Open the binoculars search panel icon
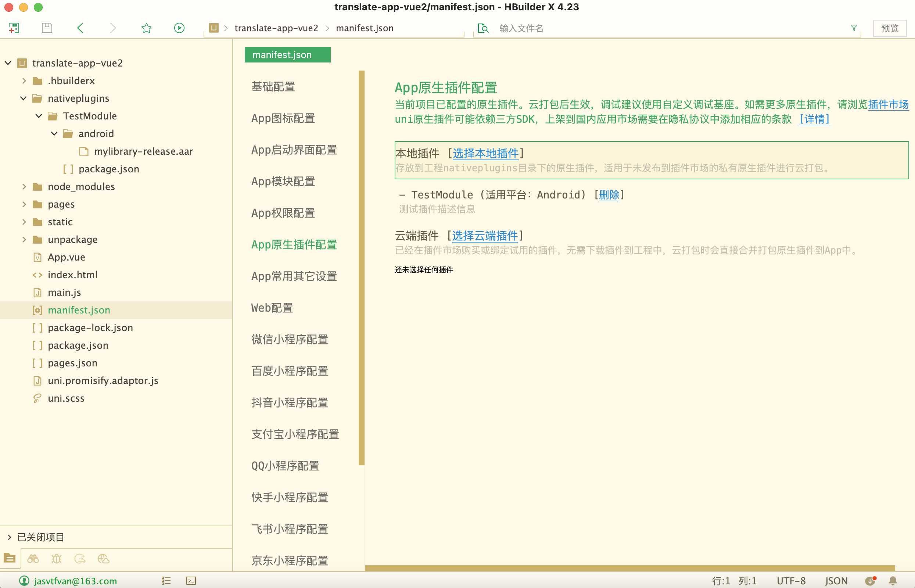Screen dimensions: 915x588 tap(33, 559)
